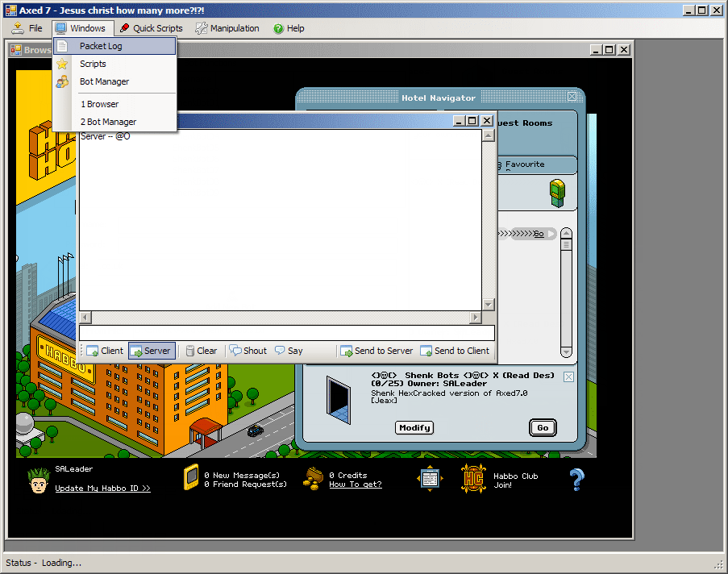This screenshot has width=728, height=574.
Task: Open the Manipulation menu
Action: [227, 28]
